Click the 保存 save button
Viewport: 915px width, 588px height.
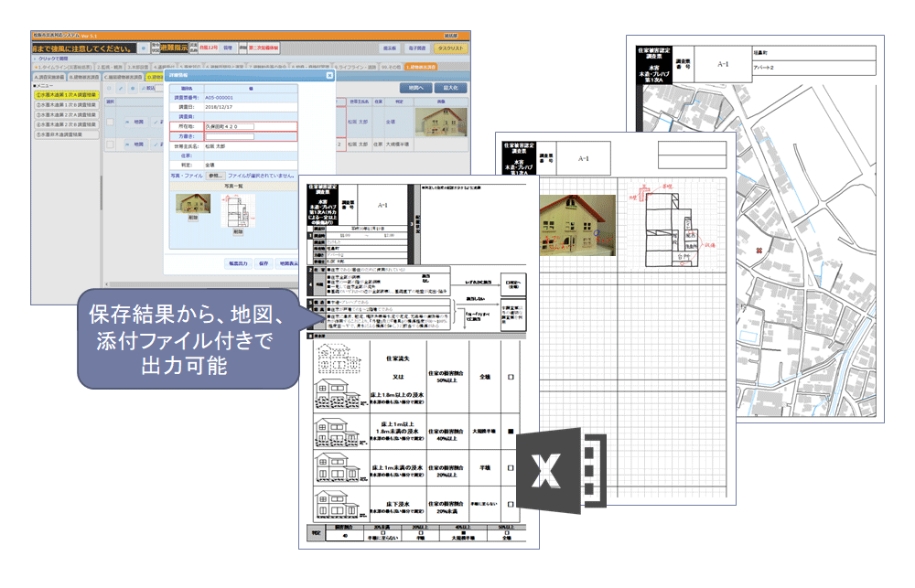pos(264,263)
